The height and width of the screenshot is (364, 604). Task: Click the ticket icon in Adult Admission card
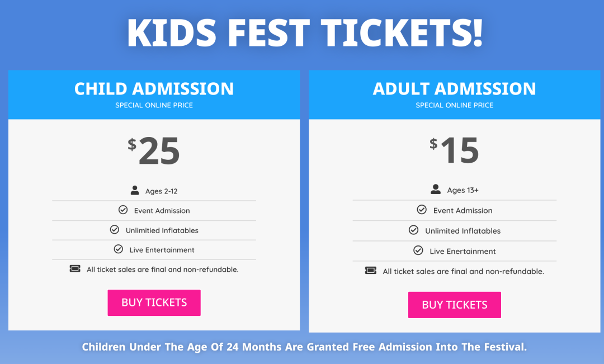(371, 271)
